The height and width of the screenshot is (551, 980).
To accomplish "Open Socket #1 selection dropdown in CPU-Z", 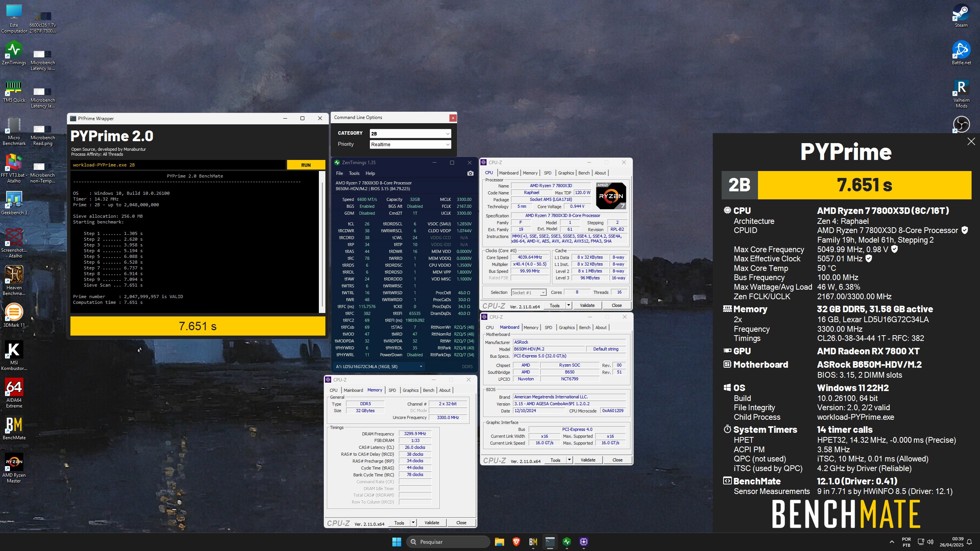I will coord(529,293).
